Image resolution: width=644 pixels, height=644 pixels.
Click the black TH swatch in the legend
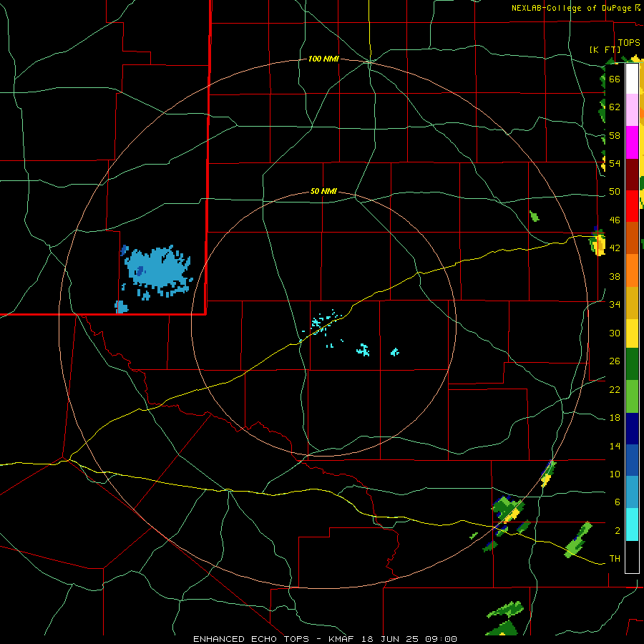632,557
